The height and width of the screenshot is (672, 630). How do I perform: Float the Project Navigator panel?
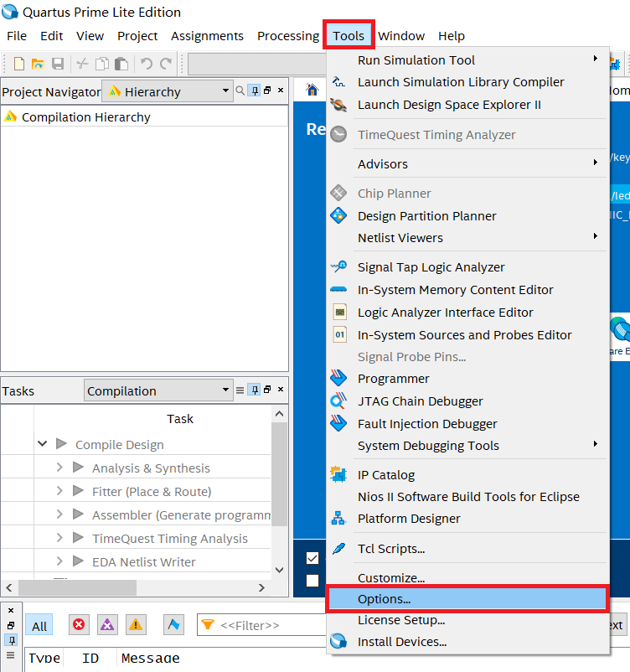click(267, 90)
